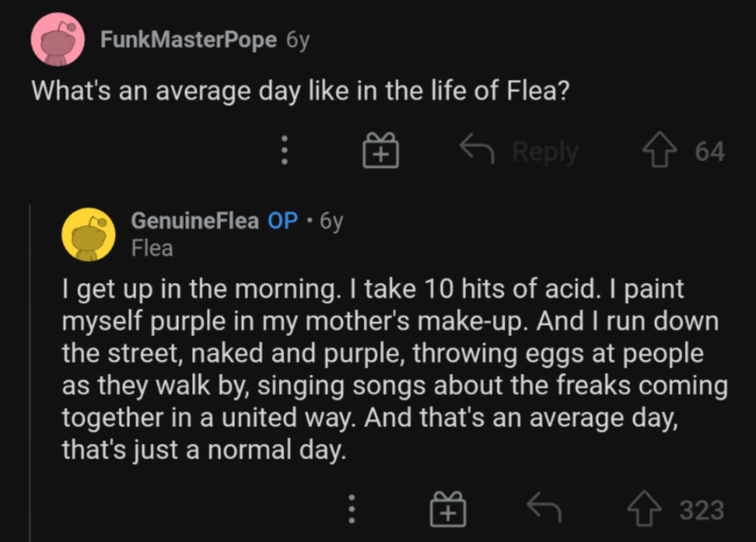Click the Flea user flair

click(x=152, y=248)
